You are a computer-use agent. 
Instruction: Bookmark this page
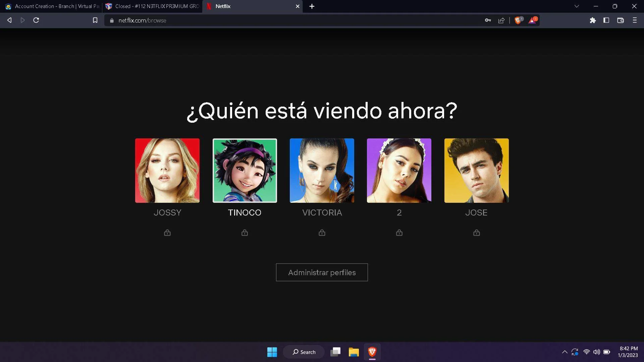pyautogui.click(x=95, y=20)
